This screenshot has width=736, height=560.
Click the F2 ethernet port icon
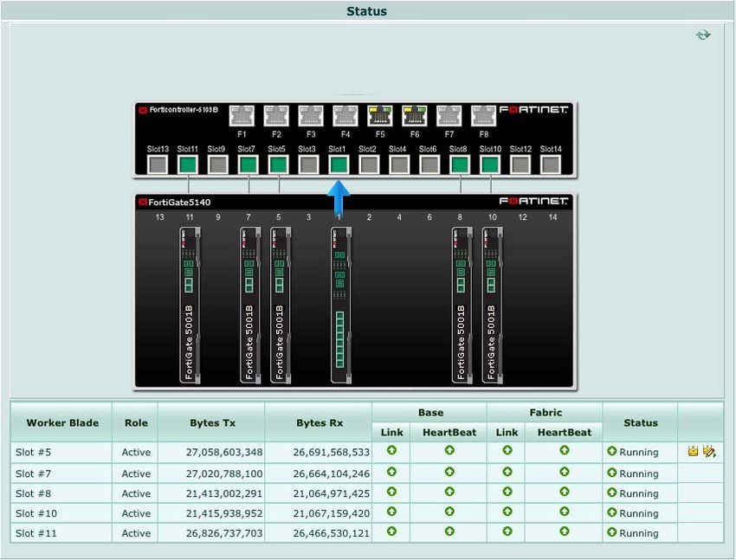276,116
